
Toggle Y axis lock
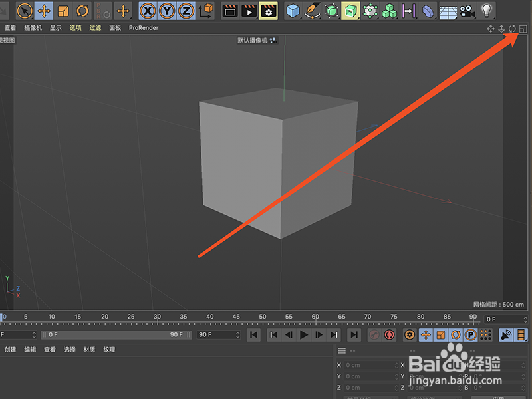[167, 11]
